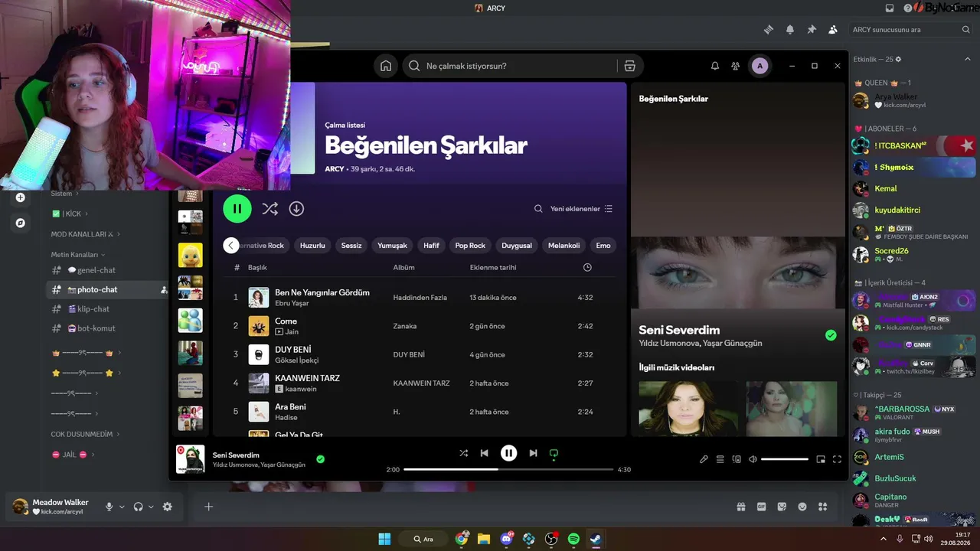980x551 pixels.
Task: Open Discord GIF picker
Action: (761, 507)
